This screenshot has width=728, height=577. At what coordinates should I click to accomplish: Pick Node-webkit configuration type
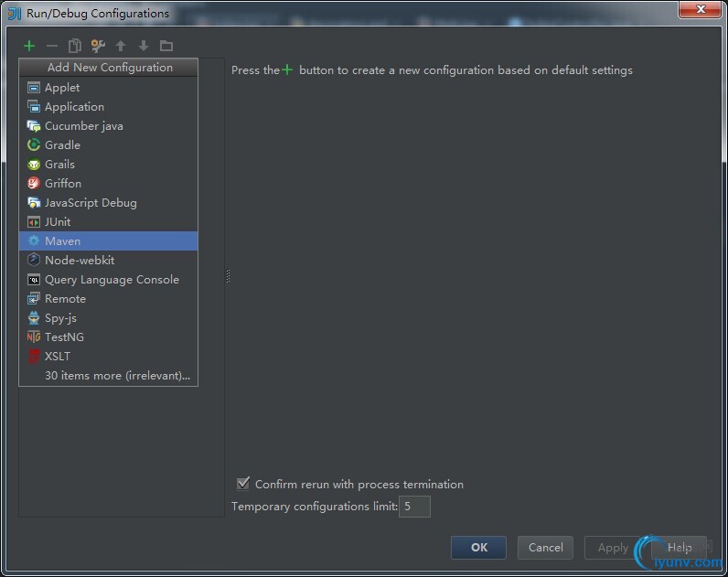109,260
